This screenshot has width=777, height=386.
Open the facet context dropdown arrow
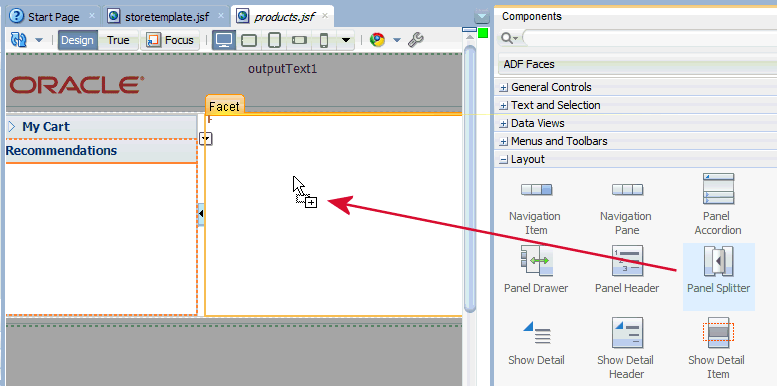point(206,139)
